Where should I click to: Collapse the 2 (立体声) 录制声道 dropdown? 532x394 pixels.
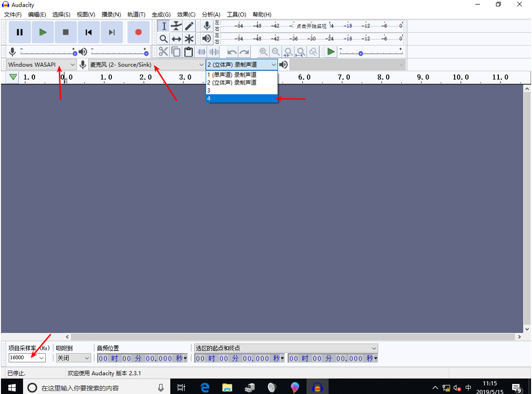click(242, 64)
